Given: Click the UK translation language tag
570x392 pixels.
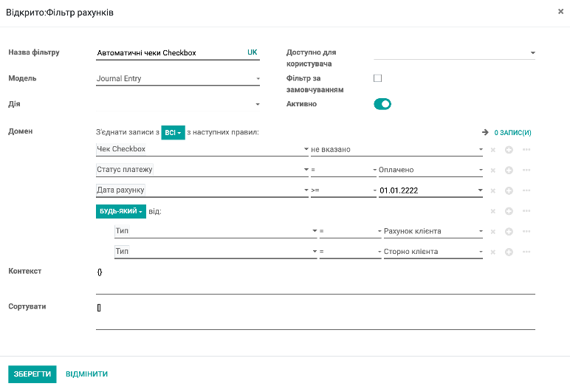Looking at the screenshot, I should [x=252, y=52].
